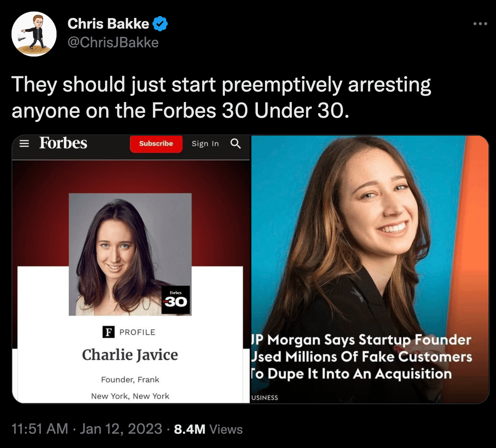496x448 pixels.
Task: Click the Chris Bakke display name
Action: point(108,24)
